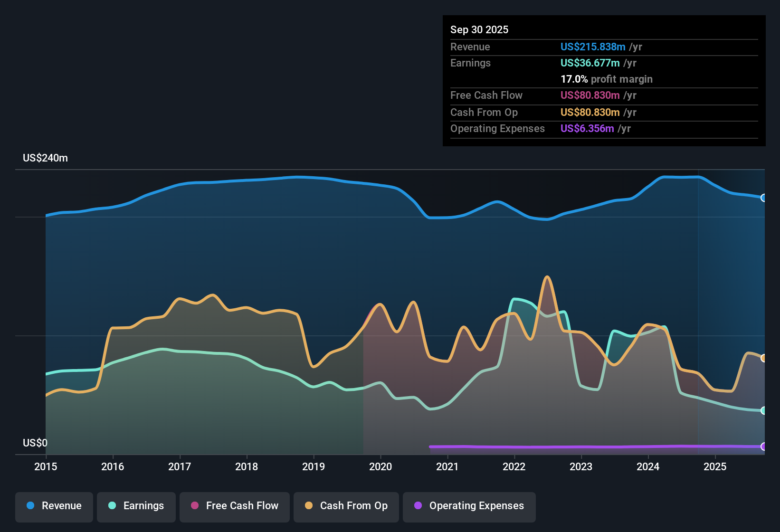This screenshot has height=532, width=780.
Task: Click the purple Operating Expenses legend dot
Action: click(x=418, y=506)
